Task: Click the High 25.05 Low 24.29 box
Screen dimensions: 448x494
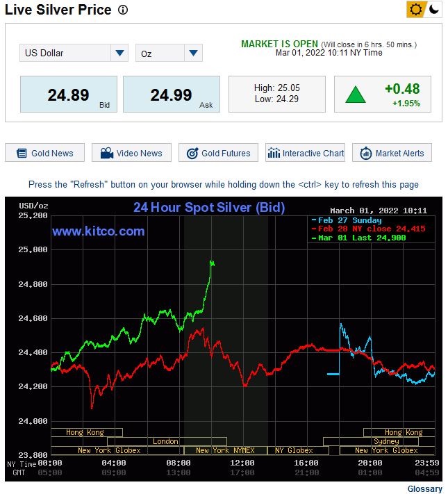Action: tap(277, 94)
